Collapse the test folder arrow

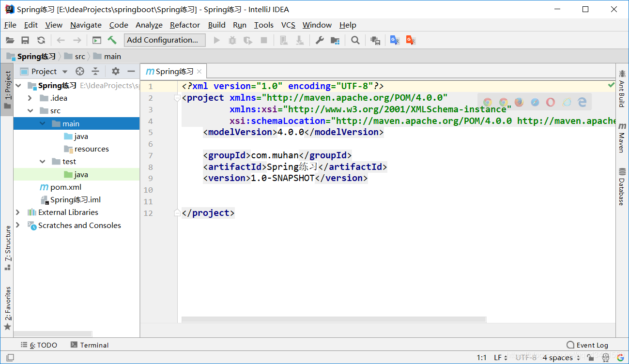(x=43, y=161)
